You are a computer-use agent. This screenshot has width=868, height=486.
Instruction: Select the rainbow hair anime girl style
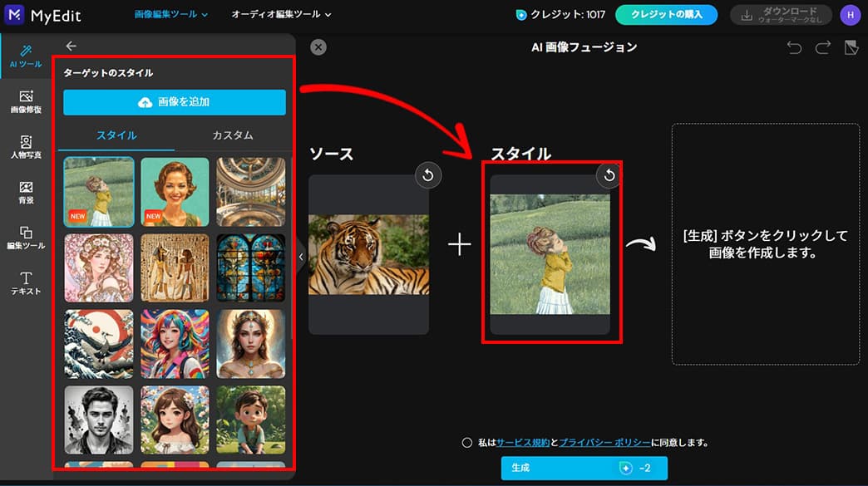click(175, 344)
